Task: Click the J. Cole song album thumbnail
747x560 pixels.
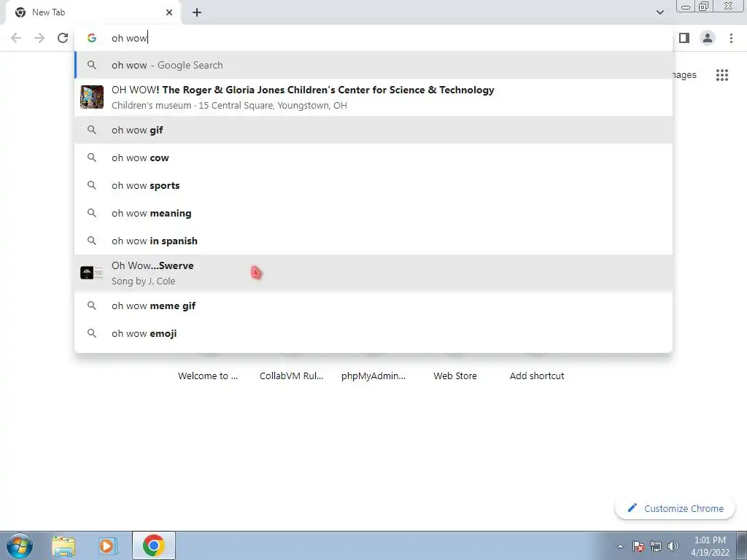Action: tap(92, 273)
